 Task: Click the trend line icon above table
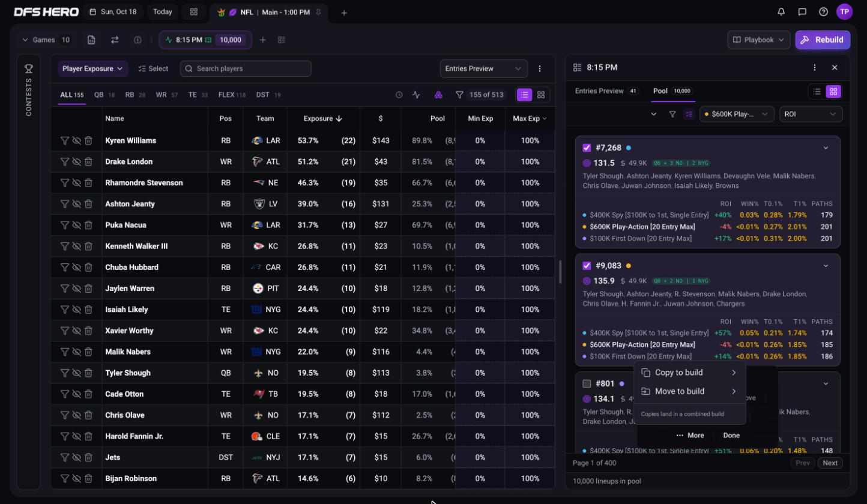pos(416,95)
